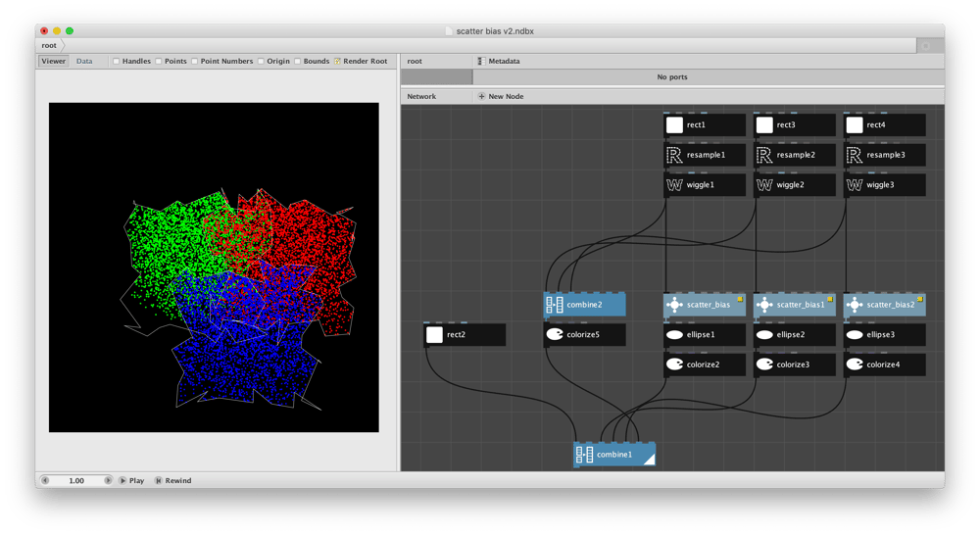Image resolution: width=980 pixels, height=535 pixels.
Task: Enable the Handles checkbox
Action: click(116, 62)
